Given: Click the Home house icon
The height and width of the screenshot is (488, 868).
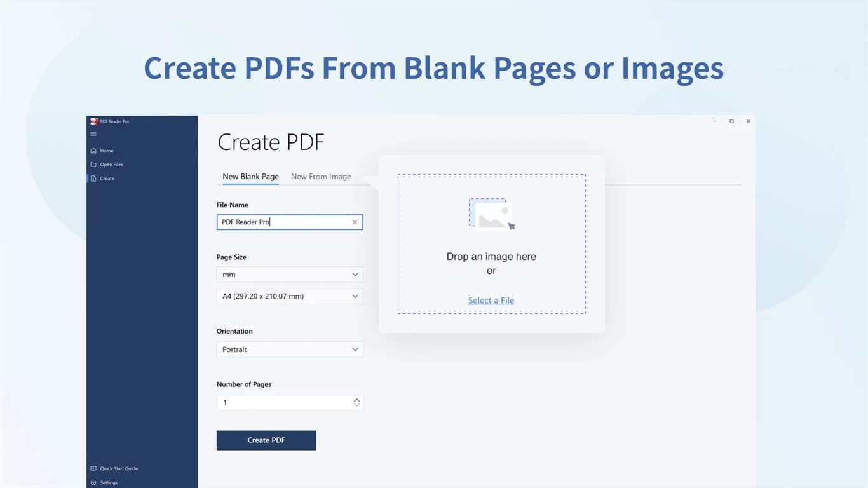Looking at the screenshot, I should tap(93, 151).
